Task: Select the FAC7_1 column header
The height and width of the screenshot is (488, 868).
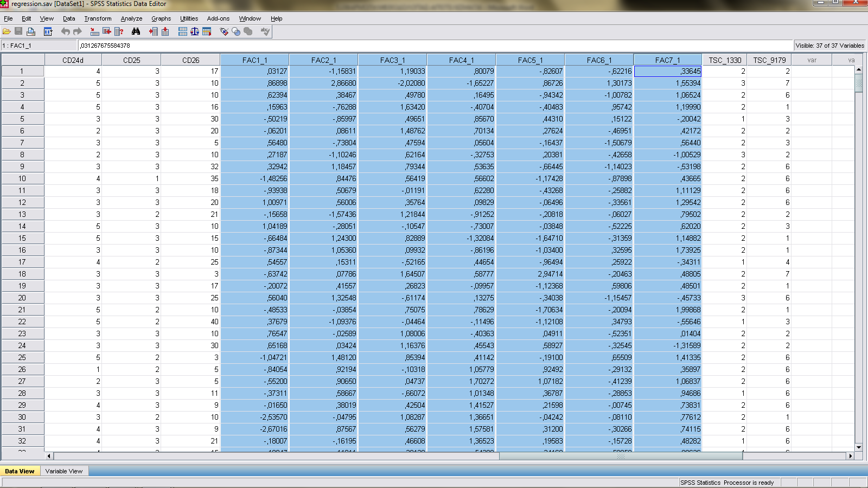Action: [x=667, y=60]
